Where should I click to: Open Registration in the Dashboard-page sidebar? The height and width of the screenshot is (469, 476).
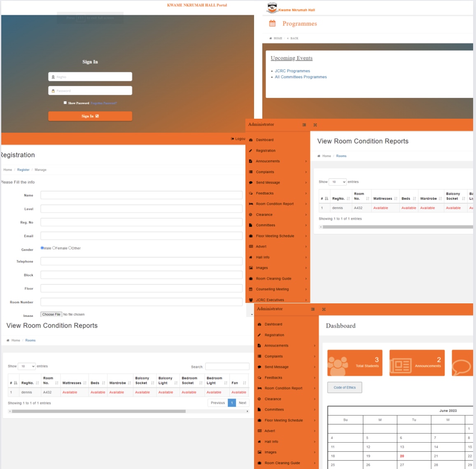point(274,335)
